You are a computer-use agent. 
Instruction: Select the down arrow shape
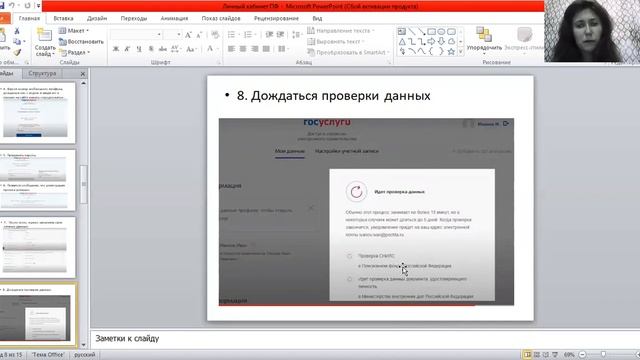coord(441,42)
